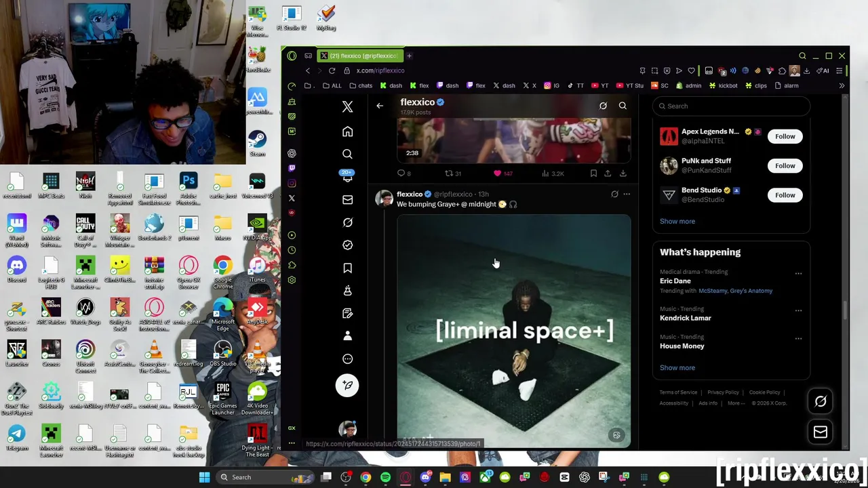Open the alarm bookmark

(786, 86)
